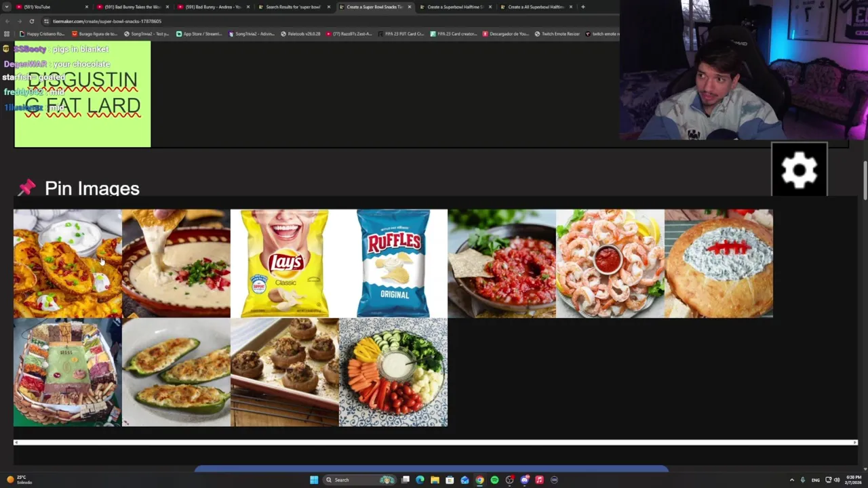This screenshot has width=868, height=488.
Task: Choose the football bread bowl dip image
Action: click(x=719, y=264)
